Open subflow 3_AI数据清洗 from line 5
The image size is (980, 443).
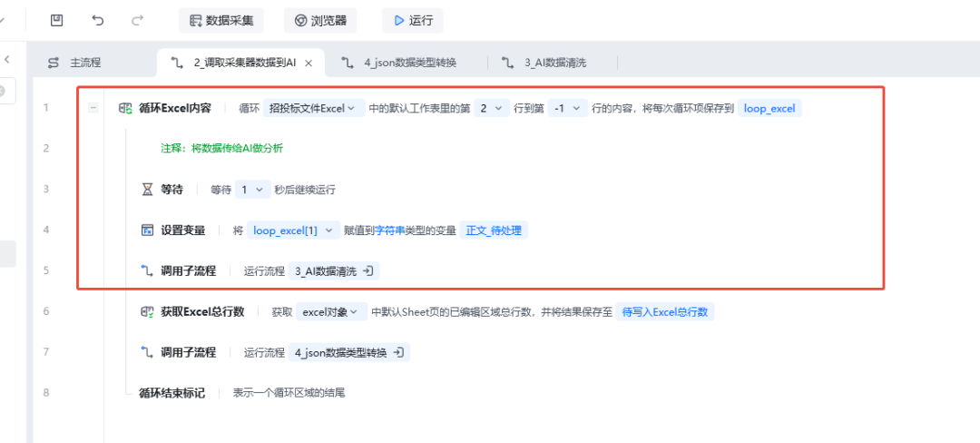334,271
